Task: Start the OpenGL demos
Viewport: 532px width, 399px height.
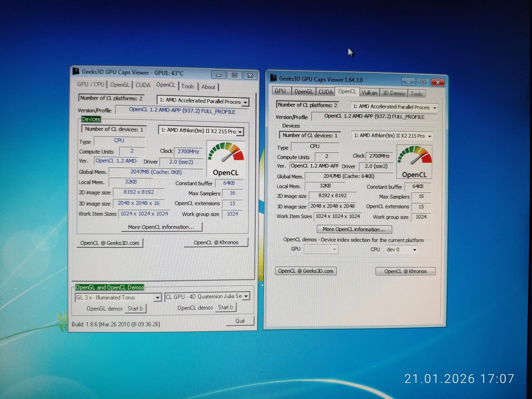Action: pyautogui.click(x=135, y=309)
